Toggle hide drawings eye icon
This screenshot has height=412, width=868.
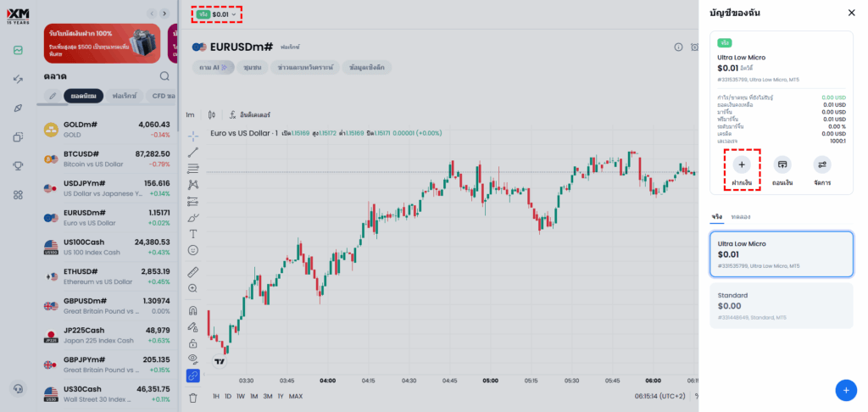pyautogui.click(x=193, y=359)
